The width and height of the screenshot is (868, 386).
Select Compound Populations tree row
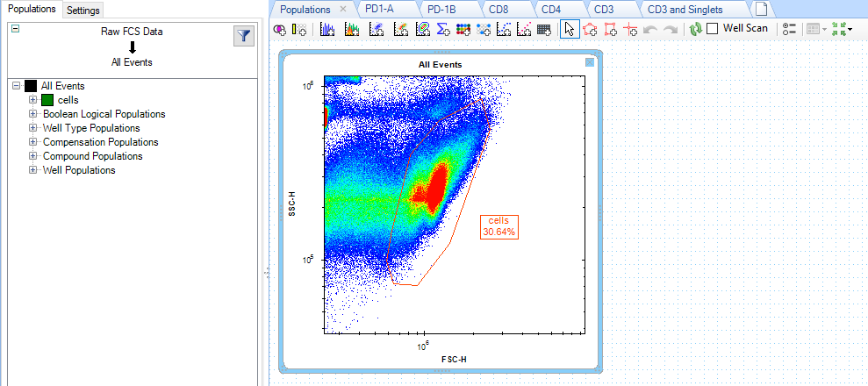(93, 156)
